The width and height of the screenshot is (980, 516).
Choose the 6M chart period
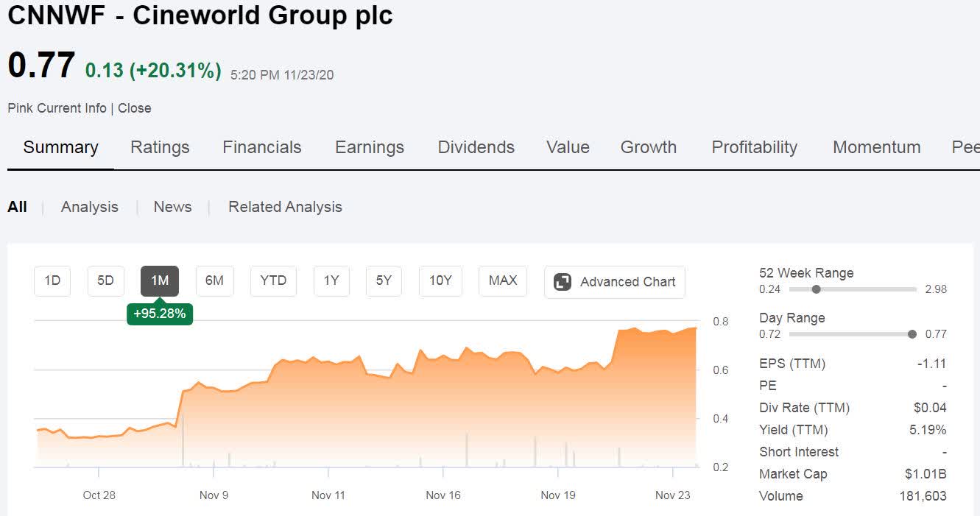point(214,281)
